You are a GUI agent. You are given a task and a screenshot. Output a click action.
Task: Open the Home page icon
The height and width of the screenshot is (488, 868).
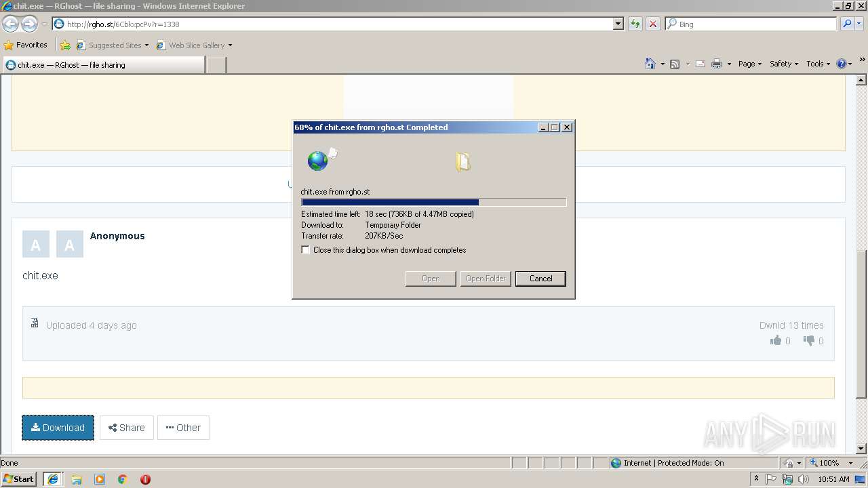point(650,64)
